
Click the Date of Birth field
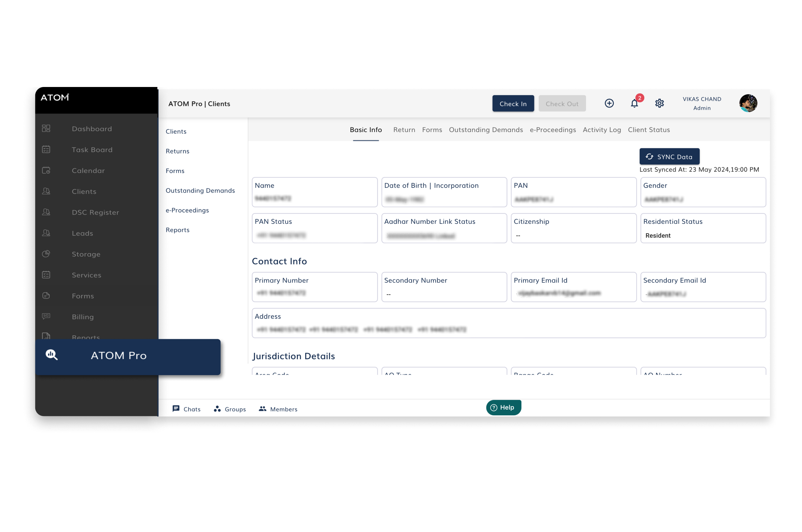pos(444,192)
